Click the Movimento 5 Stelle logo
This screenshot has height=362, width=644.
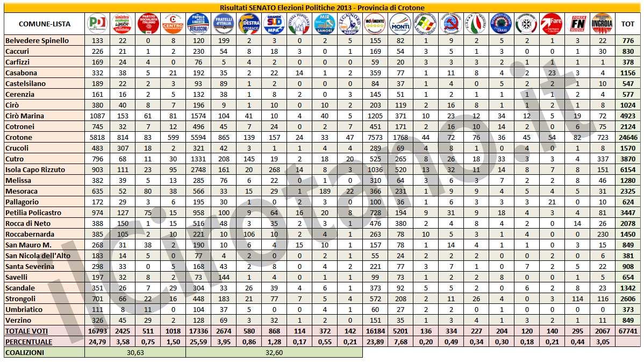(375, 24)
